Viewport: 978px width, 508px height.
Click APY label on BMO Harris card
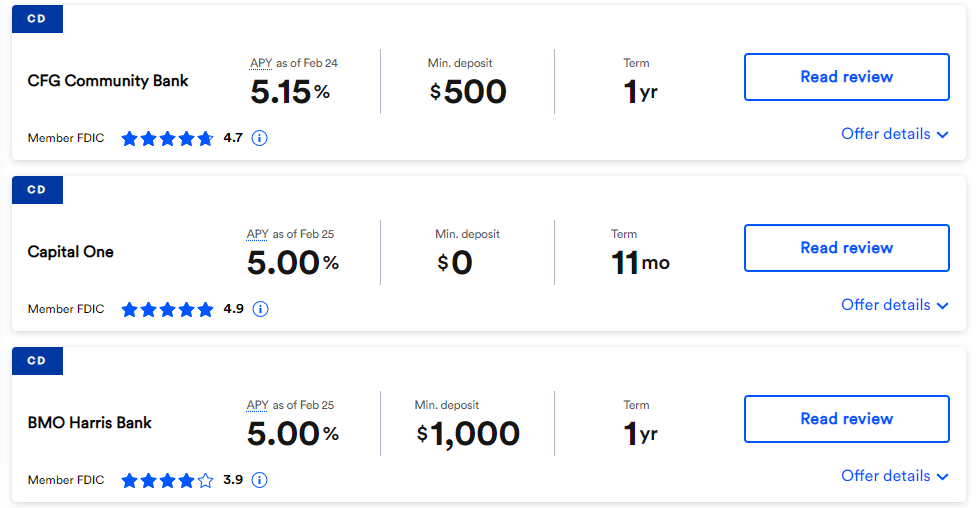[x=257, y=405]
